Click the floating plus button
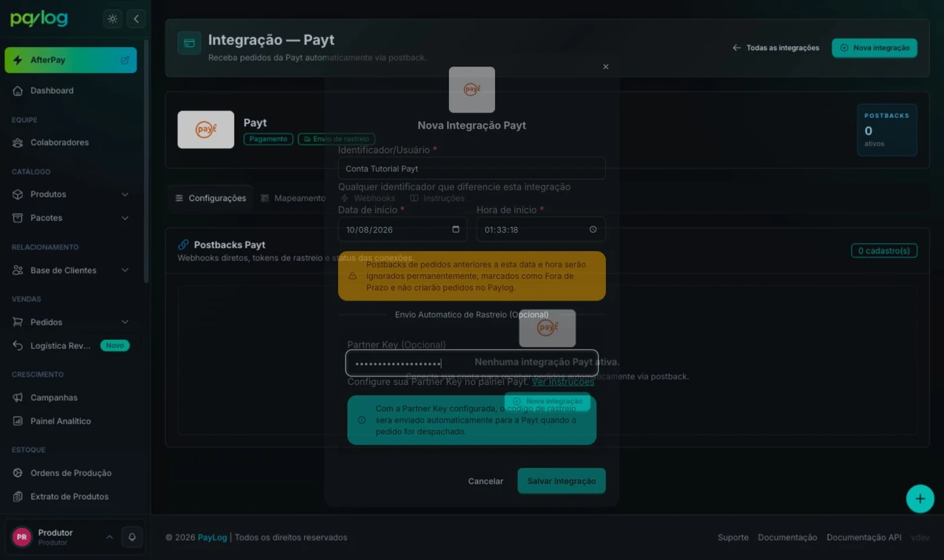The height and width of the screenshot is (560, 944). click(920, 499)
